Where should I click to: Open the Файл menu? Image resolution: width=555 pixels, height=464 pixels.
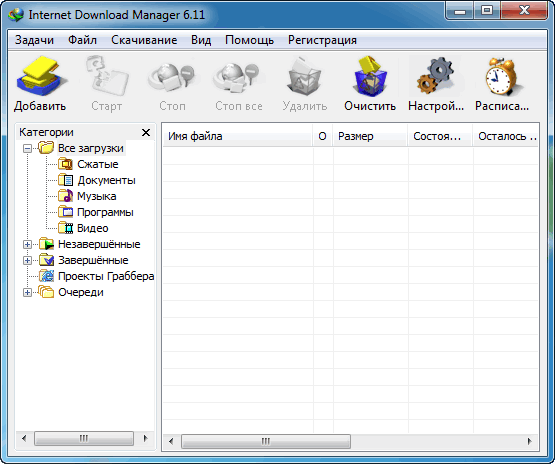82,40
